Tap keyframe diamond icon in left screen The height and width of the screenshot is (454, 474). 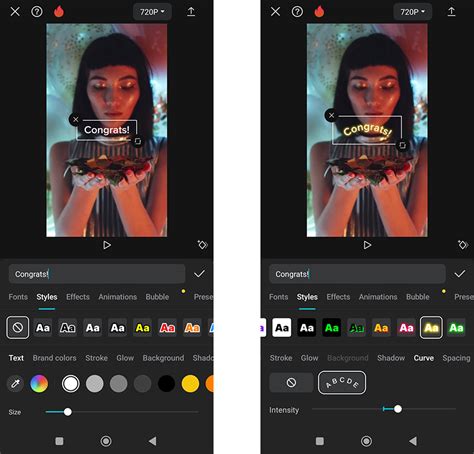202,245
